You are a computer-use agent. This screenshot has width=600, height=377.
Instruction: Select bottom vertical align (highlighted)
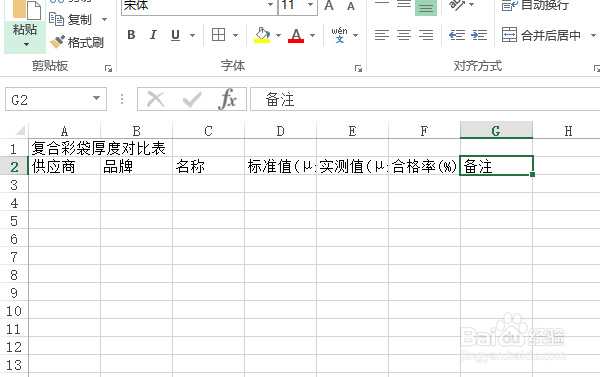426,8
